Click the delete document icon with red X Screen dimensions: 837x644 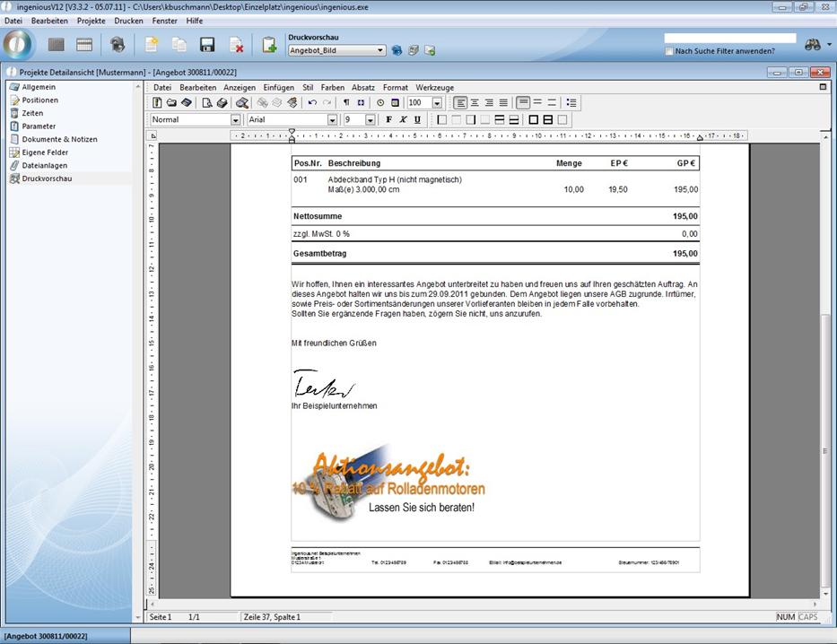pos(236,45)
